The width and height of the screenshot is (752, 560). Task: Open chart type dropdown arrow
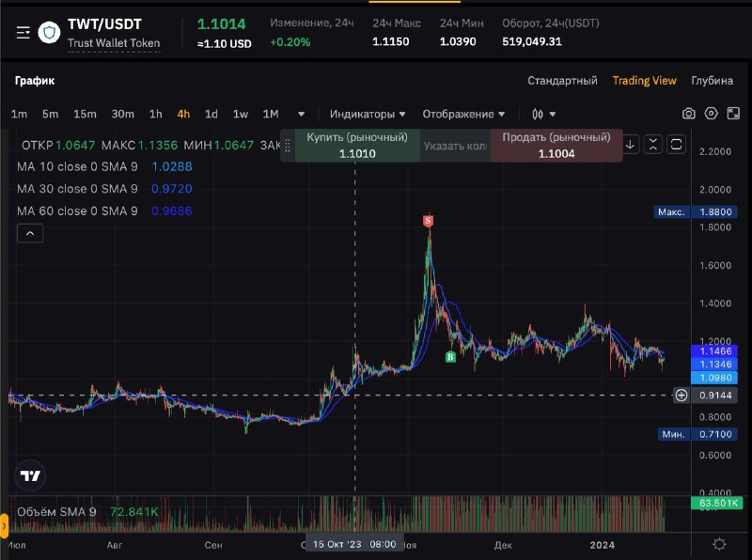pos(553,114)
